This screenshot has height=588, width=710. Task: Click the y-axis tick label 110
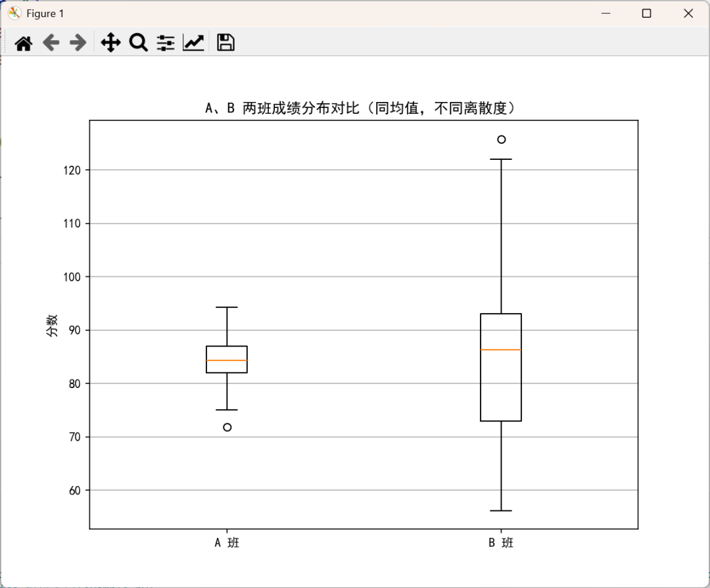pos(72,224)
